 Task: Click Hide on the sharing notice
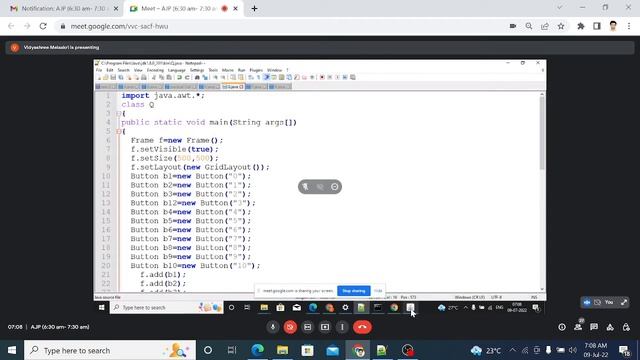tap(378, 291)
